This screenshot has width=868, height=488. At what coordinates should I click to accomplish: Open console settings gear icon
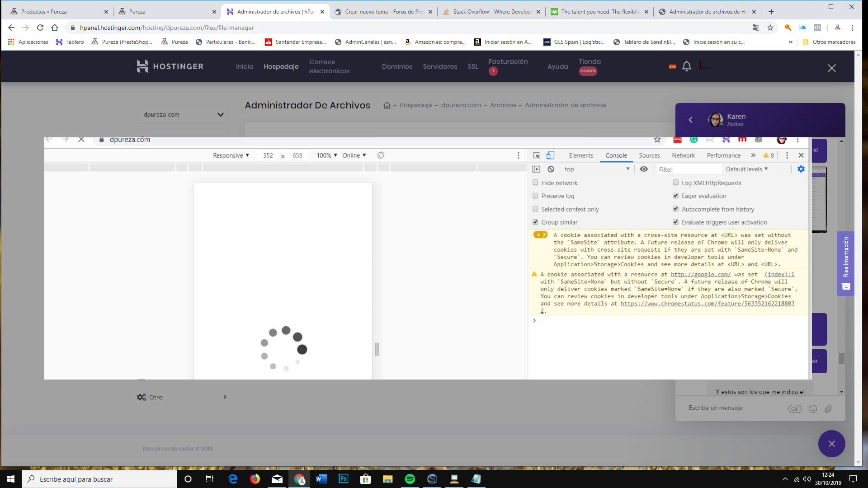pos(801,169)
